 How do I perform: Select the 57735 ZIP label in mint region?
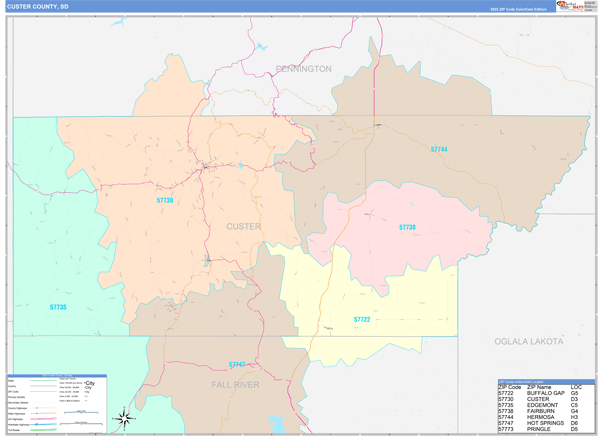click(58, 307)
